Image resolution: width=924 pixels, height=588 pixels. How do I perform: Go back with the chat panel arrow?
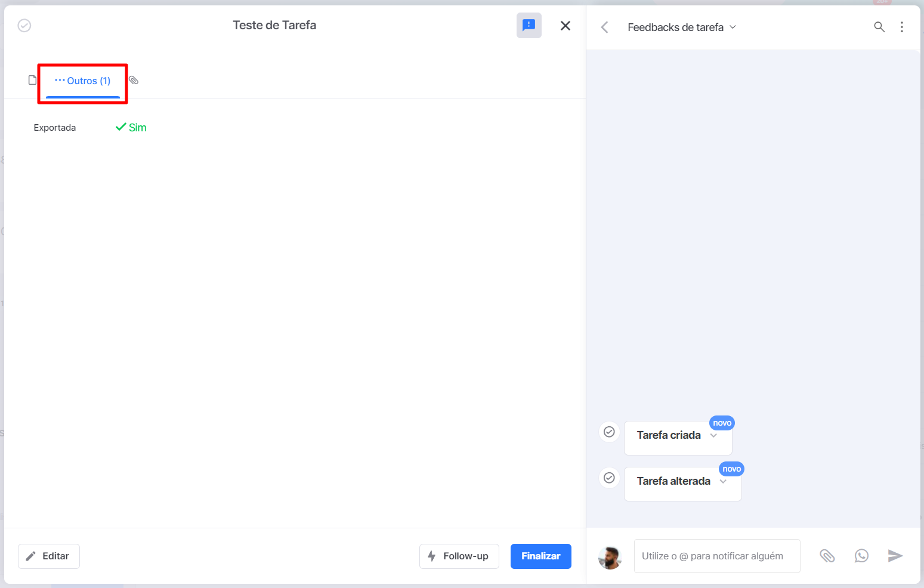pyautogui.click(x=604, y=27)
